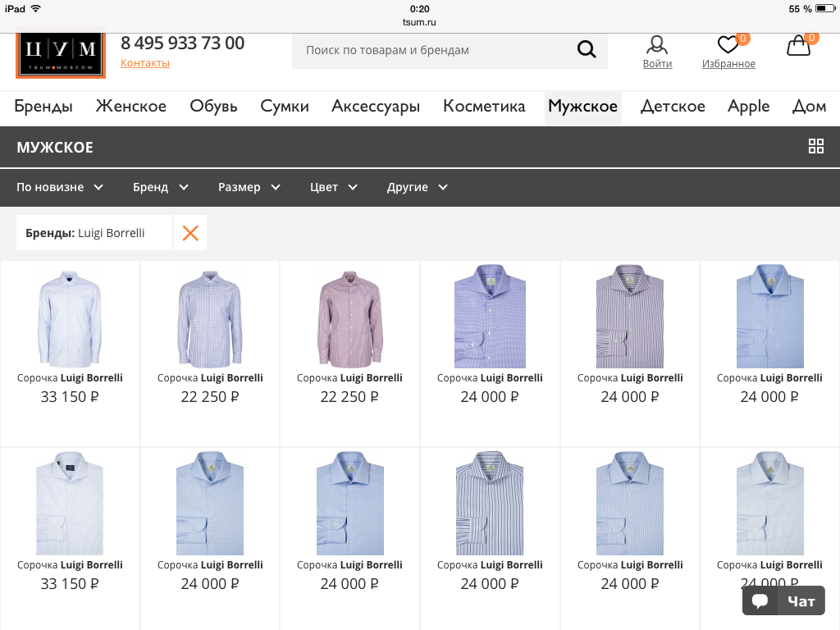The height and width of the screenshot is (630, 840).
Task: Expand the По новизне sort dropdown
Action: (x=59, y=187)
